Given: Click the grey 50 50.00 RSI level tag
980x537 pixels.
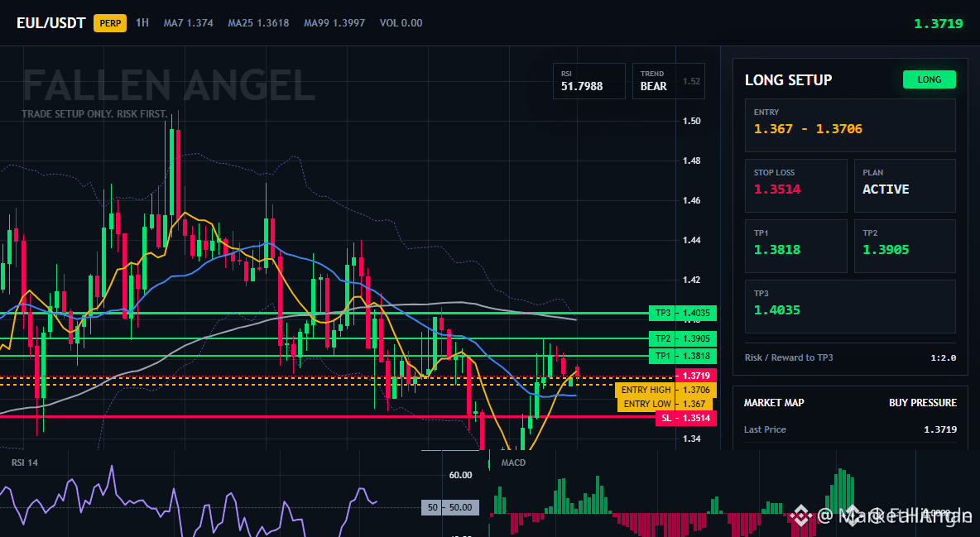Looking at the screenshot, I should pos(450,507).
